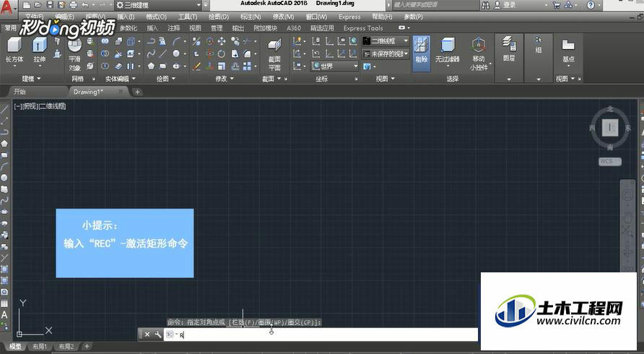Open the WCS dropdown below ViewCube
This screenshot has width=644, height=354.
(x=610, y=162)
